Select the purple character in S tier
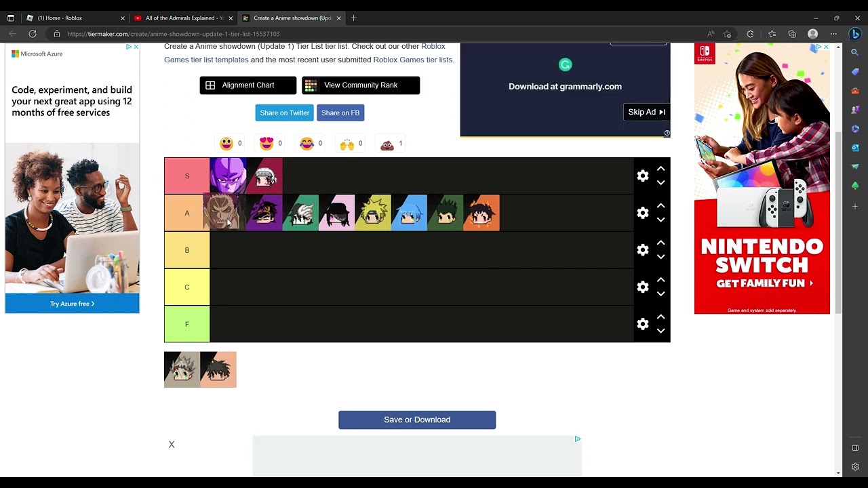 [228, 176]
